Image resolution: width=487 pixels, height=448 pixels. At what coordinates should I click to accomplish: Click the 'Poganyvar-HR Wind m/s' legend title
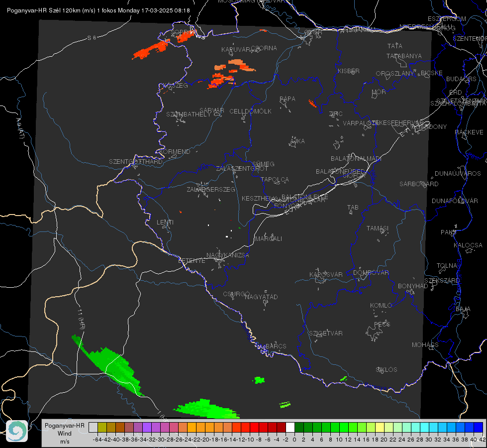pyautogui.click(x=65, y=434)
